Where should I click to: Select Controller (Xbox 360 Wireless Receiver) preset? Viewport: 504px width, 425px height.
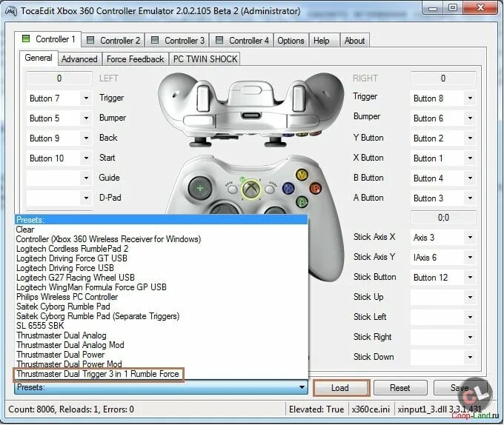pyautogui.click(x=161, y=239)
